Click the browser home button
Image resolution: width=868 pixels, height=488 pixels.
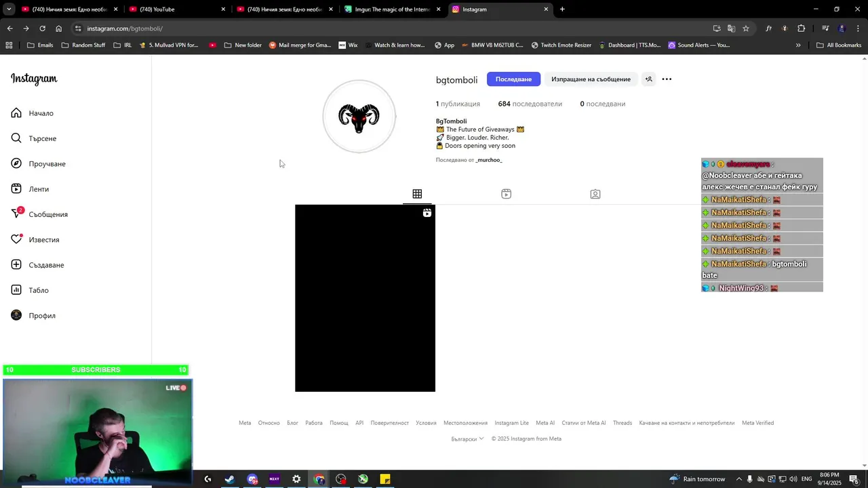point(58,28)
